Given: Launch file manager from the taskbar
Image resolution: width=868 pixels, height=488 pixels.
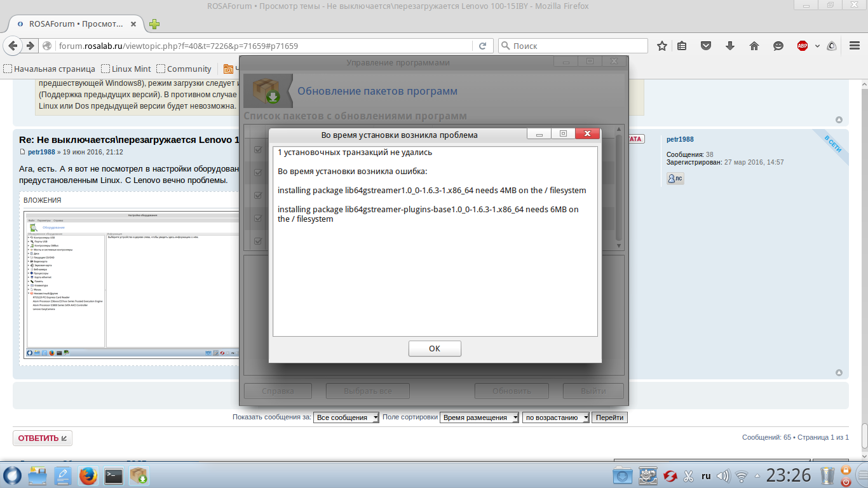Looking at the screenshot, I should click(x=37, y=475).
